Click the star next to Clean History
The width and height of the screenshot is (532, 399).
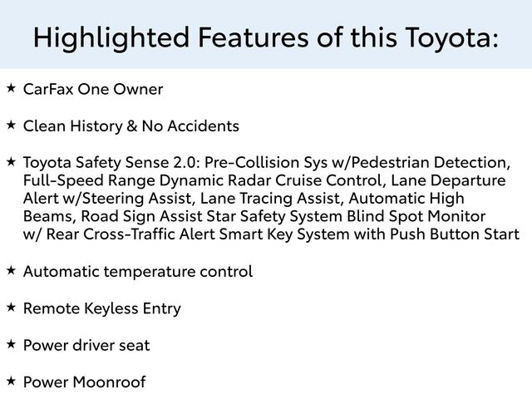pyautogui.click(x=11, y=125)
